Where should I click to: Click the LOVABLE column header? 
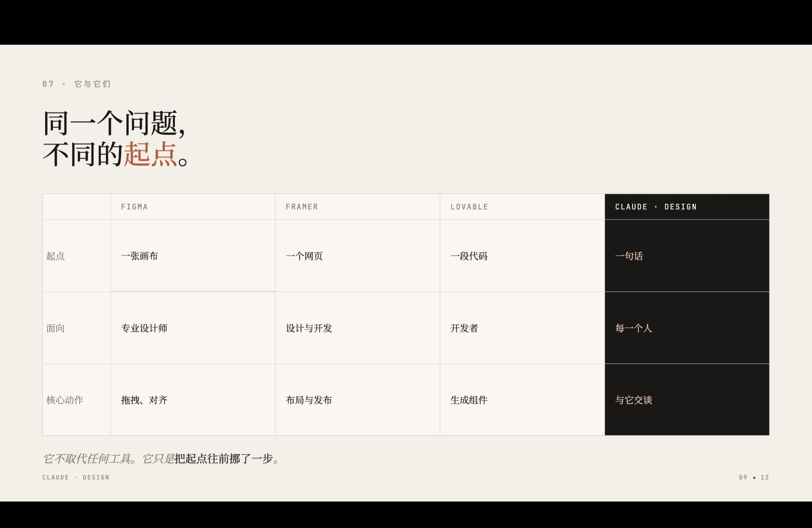click(469, 207)
